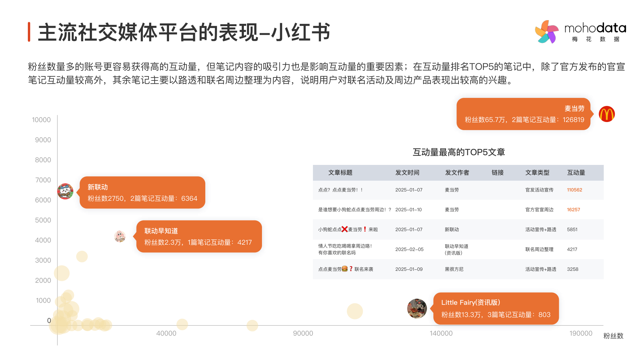Viewport: 644px width, 362px height.
Task: Click the interaction value 110562
Action: [575, 190]
